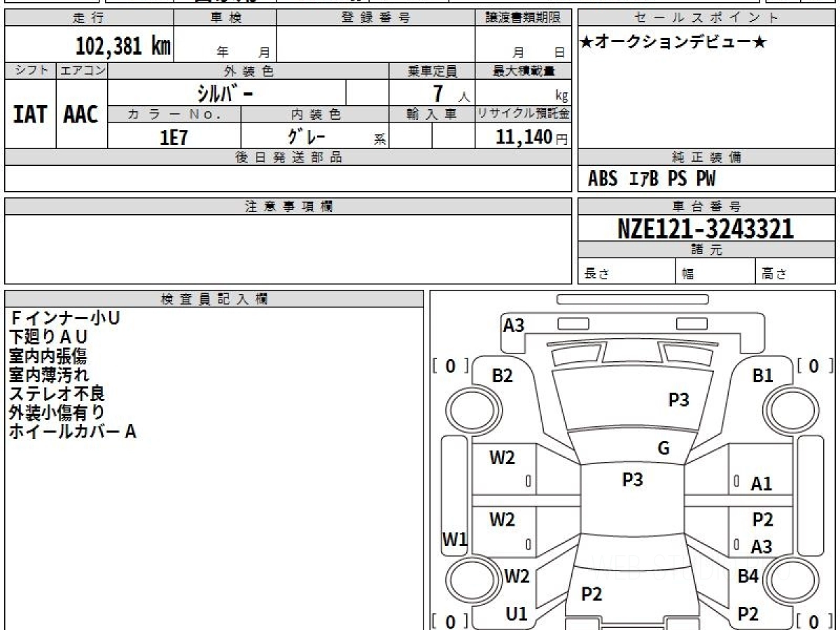Select the 走行 header cell
The image size is (840, 630).
(x=89, y=18)
